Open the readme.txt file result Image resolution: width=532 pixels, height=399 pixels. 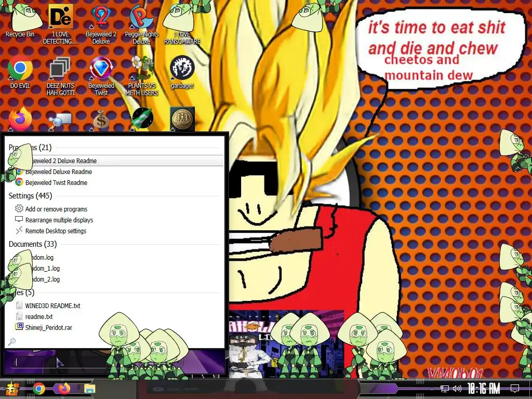pyautogui.click(x=116, y=316)
